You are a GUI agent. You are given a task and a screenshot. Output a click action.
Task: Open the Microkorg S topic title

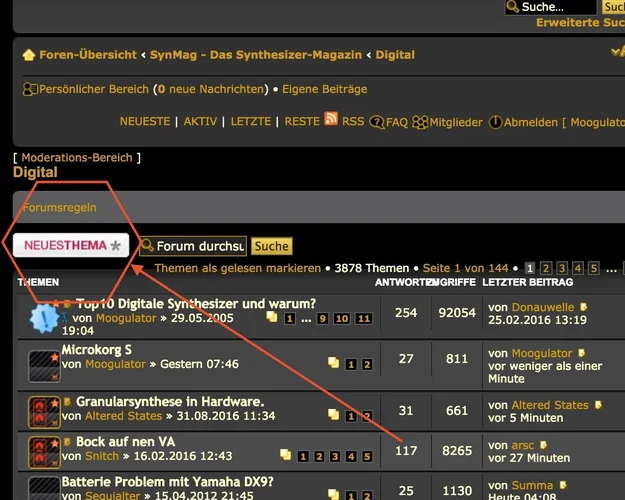pos(96,350)
